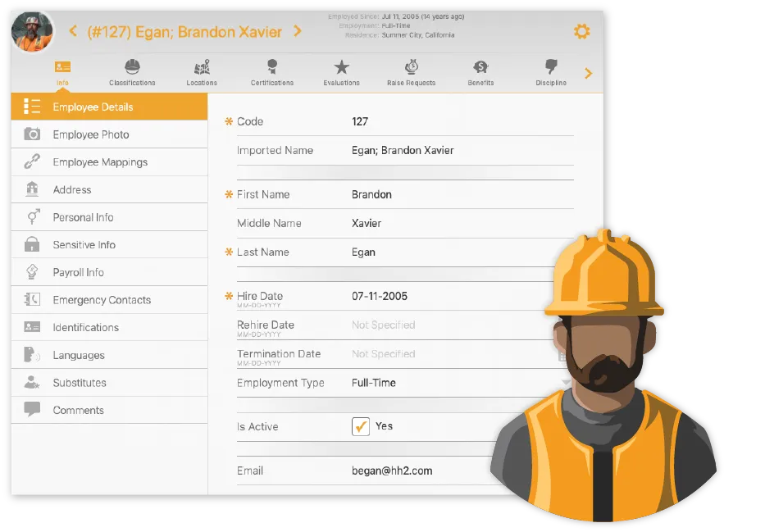Click the back arrow before the employee name
765x532 pixels.
point(73,31)
